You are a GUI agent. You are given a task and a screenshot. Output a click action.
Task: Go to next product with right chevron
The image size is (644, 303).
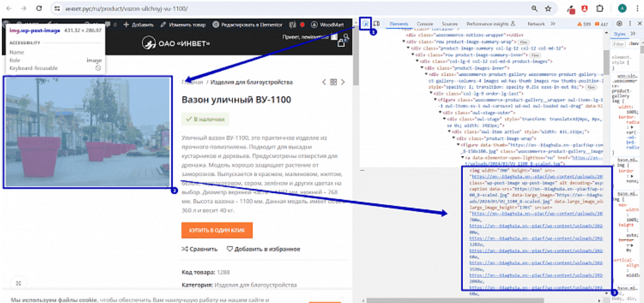coord(343,82)
